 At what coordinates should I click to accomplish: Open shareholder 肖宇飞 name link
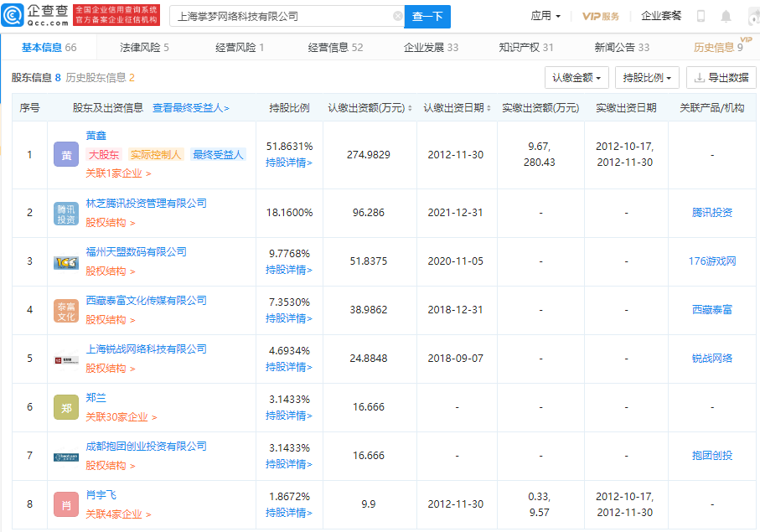tap(101, 495)
